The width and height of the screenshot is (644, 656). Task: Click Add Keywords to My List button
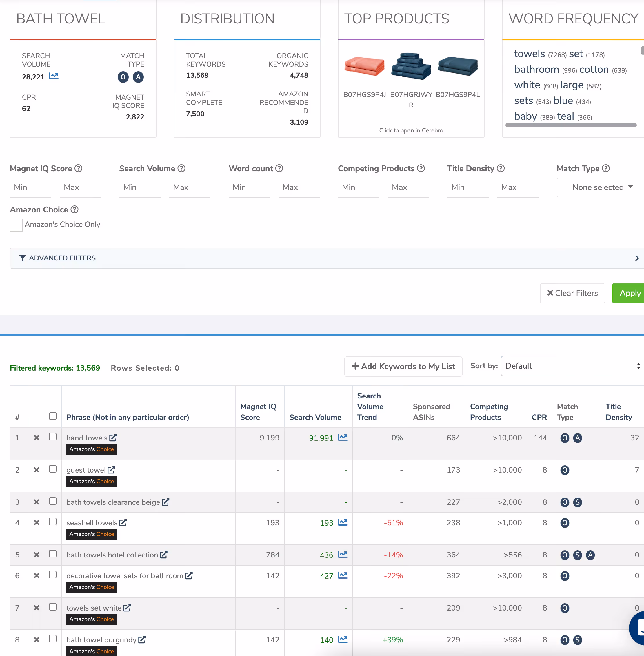point(403,367)
